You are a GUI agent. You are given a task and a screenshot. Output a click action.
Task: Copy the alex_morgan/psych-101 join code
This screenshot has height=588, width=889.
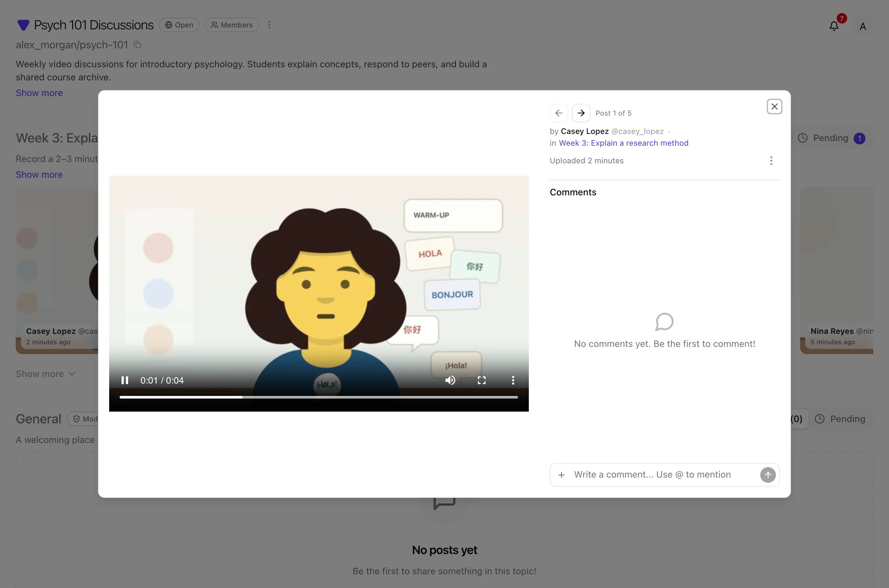137,45
